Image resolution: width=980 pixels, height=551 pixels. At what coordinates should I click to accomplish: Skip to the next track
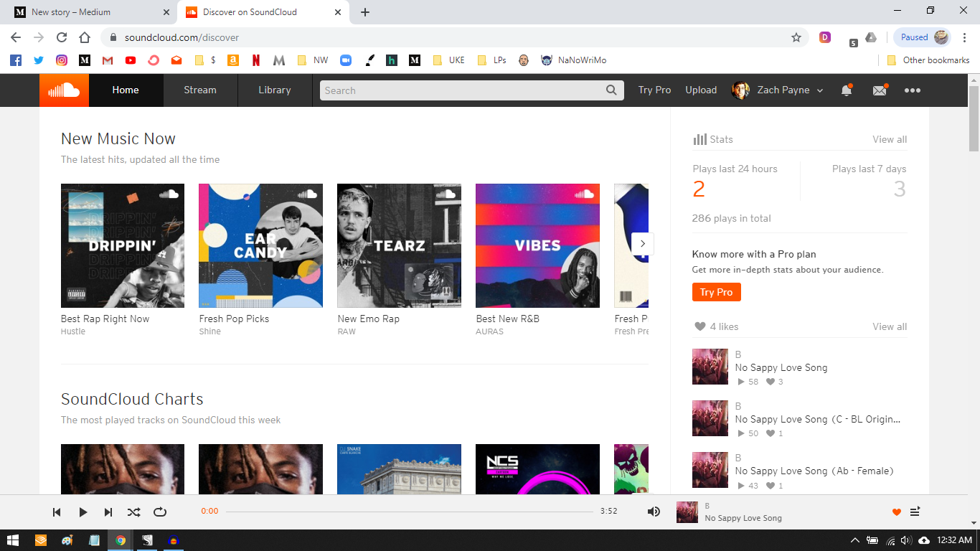108,512
